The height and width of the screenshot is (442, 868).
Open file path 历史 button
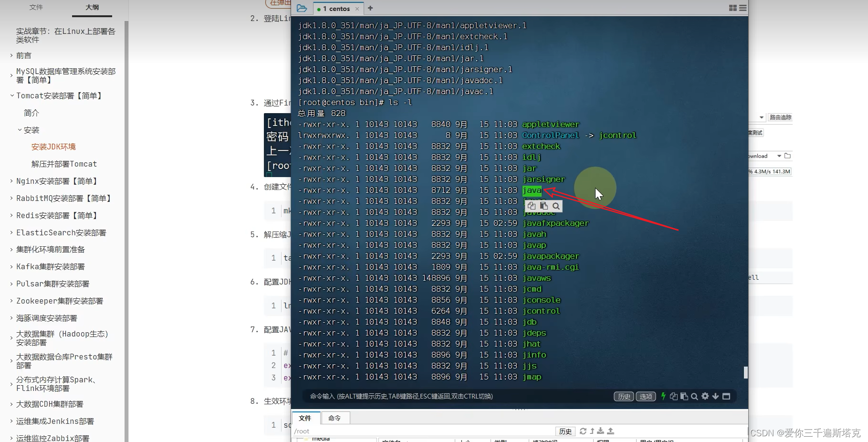[x=565, y=431]
